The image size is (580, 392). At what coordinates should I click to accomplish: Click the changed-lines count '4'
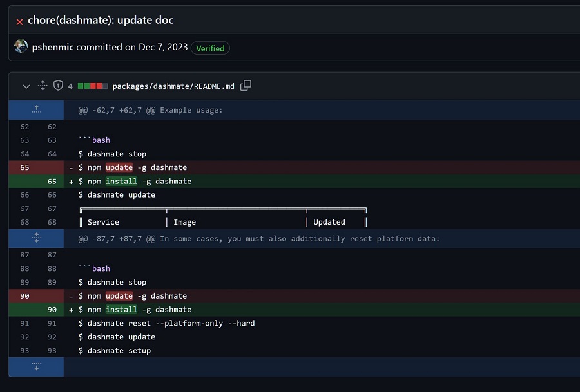click(x=70, y=86)
